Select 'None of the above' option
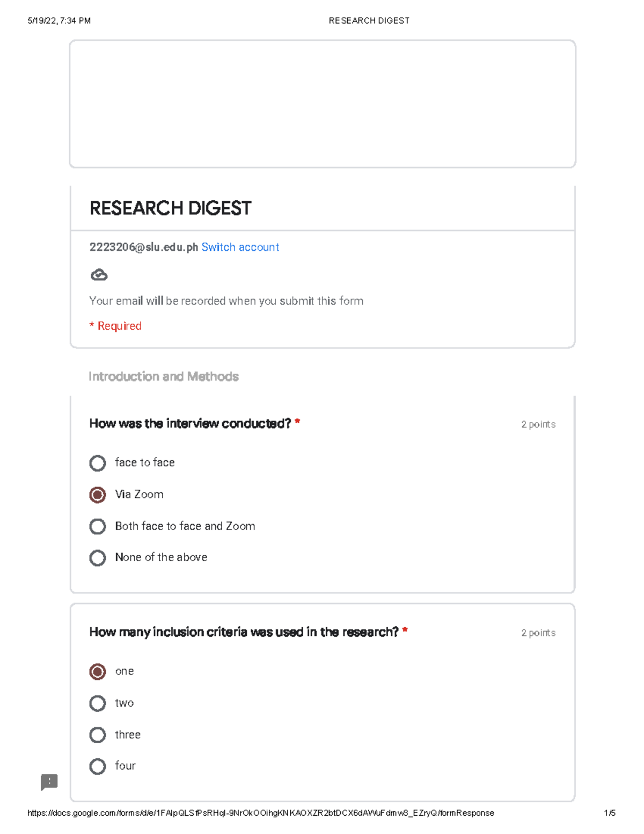Viewport: 644px width, 834px height. (98, 558)
